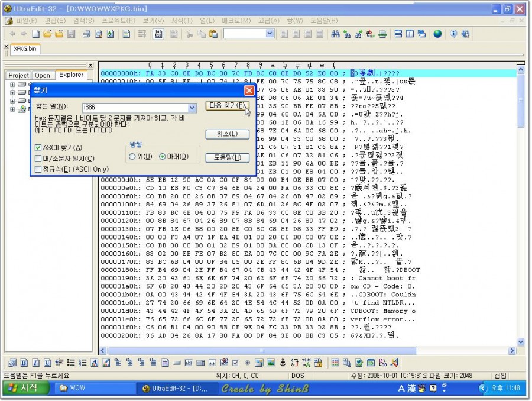Tile windows vertically with toolbar icon

(410, 34)
